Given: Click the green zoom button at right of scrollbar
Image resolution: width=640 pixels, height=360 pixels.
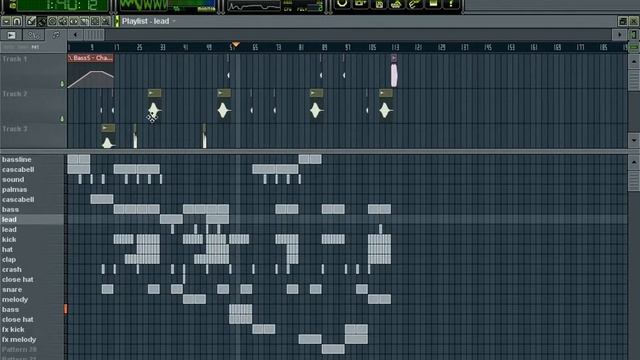Looking at the screenshot, I should coord(634,35).
